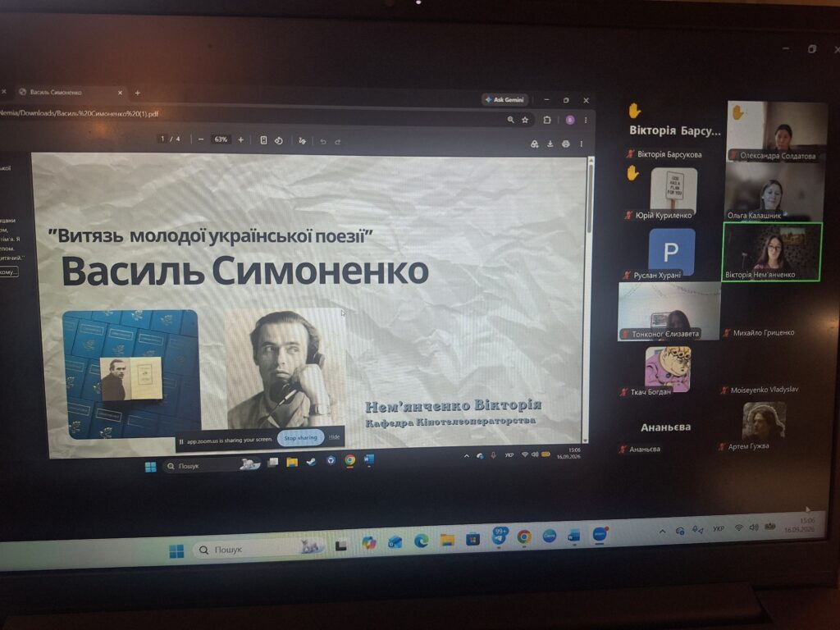Image resolution: width=840 pixels, height=630 pixels.
Task: Zoom out the PDF with minus icon
Action: [x=201, y=139]
